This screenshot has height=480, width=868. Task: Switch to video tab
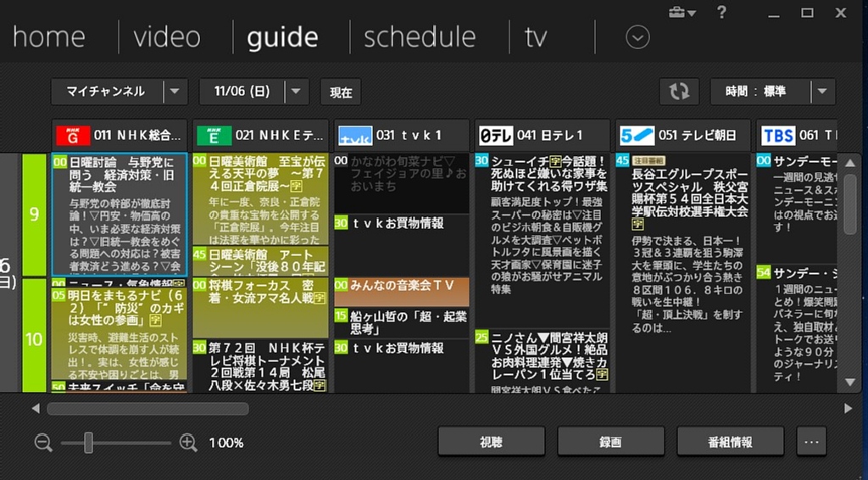click(167, 37)
